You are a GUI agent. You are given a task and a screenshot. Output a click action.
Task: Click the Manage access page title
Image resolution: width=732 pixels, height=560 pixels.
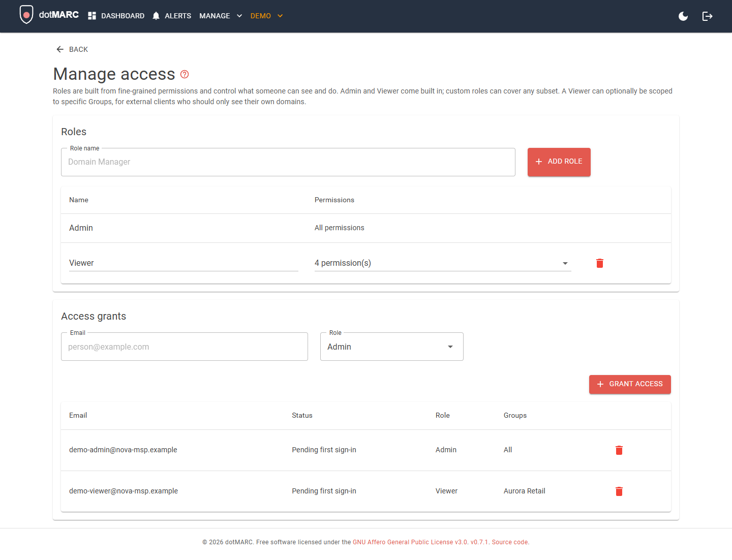[114, 74]
